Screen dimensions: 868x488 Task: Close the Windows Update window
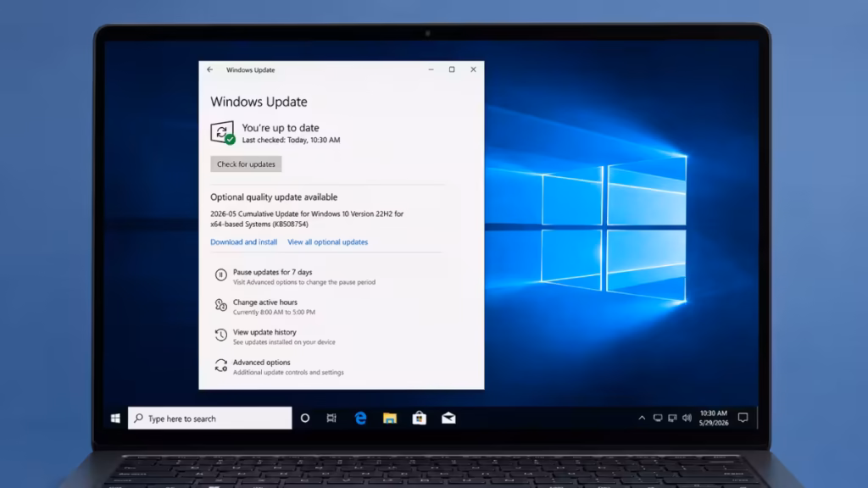(x=473, y=69)
